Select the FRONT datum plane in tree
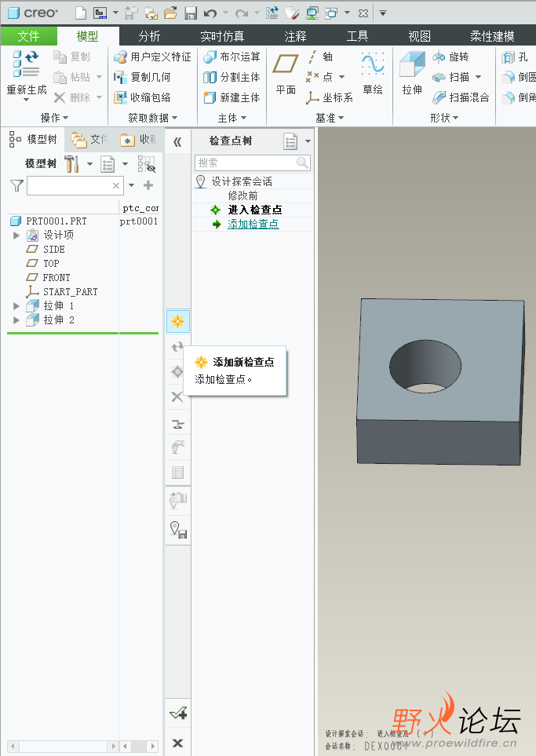This screenshot has width=536, height=756. coord(57,278)
